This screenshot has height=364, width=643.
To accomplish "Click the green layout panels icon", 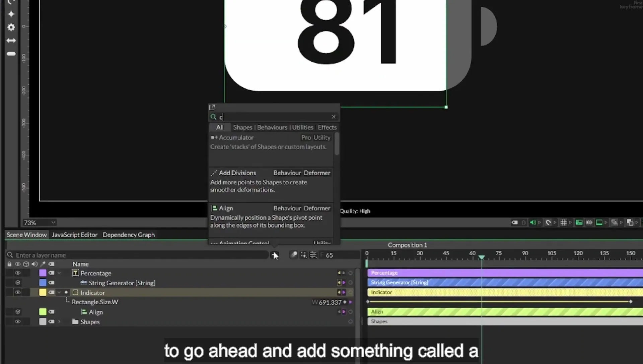I will click(x=579, y=222).
